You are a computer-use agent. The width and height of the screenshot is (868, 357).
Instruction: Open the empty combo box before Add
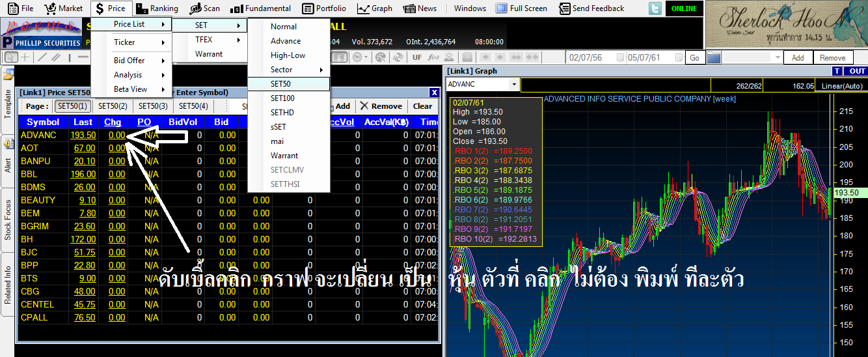tap(753, 57)
